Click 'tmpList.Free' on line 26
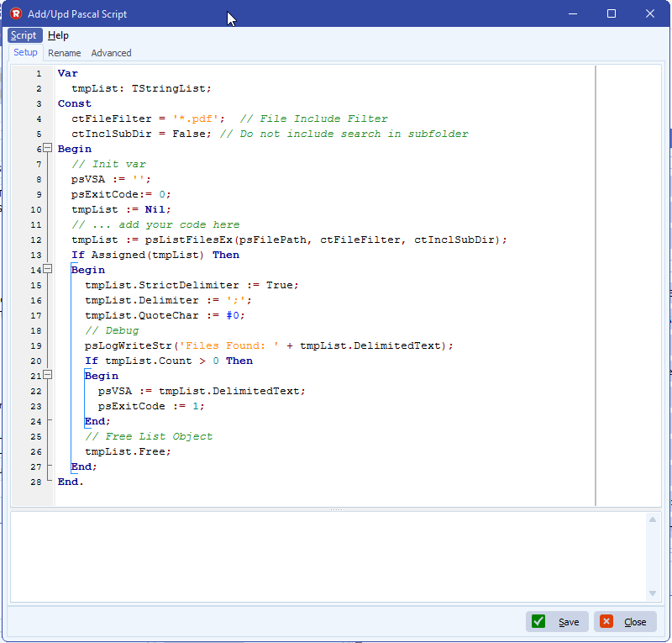Screen dimensions: 672x643 (124, 451)
